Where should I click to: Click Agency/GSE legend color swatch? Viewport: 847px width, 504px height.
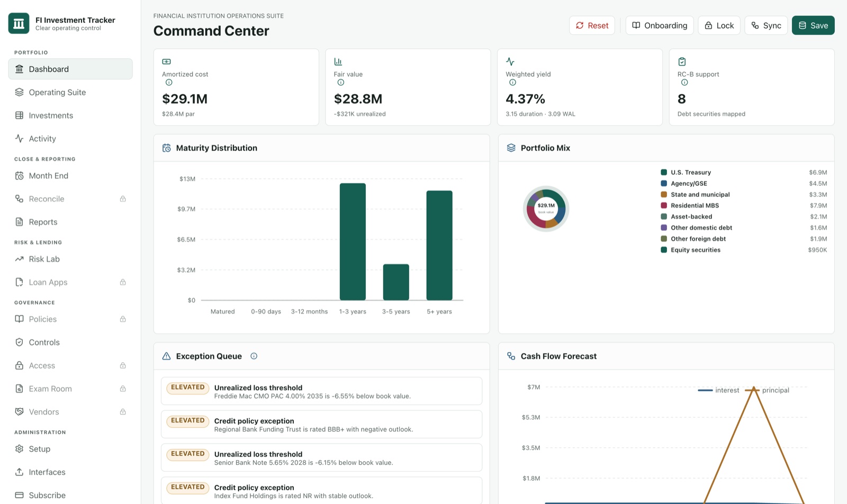pyautogui.click(x=664, y=183)
